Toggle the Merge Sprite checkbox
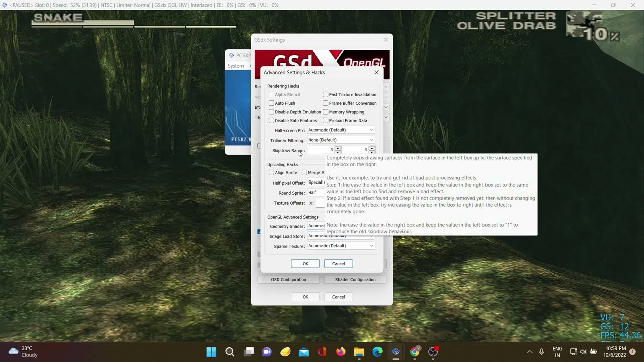The width and height of the screenshot is (644, 362). [304, 172]
